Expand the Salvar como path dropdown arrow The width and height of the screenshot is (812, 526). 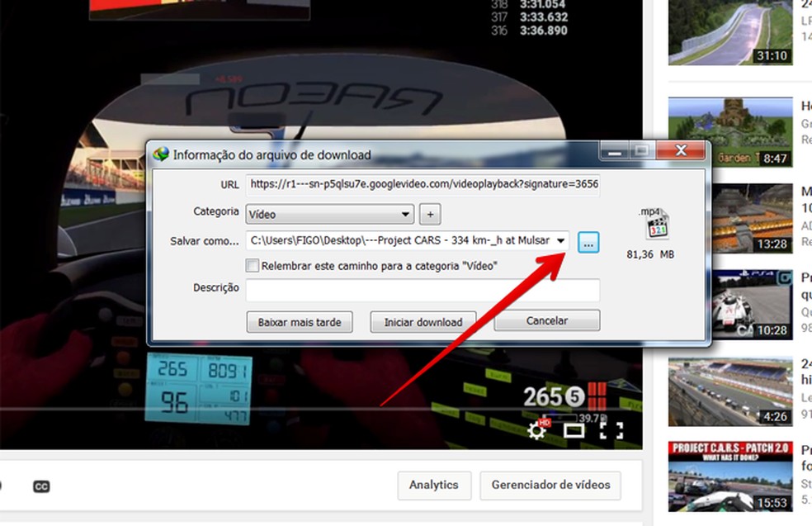click(561, 240)
